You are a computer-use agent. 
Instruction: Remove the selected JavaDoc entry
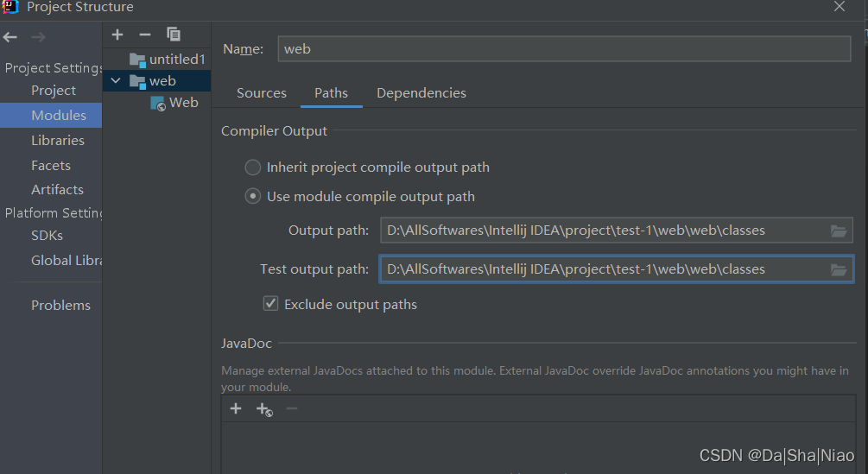292,408
